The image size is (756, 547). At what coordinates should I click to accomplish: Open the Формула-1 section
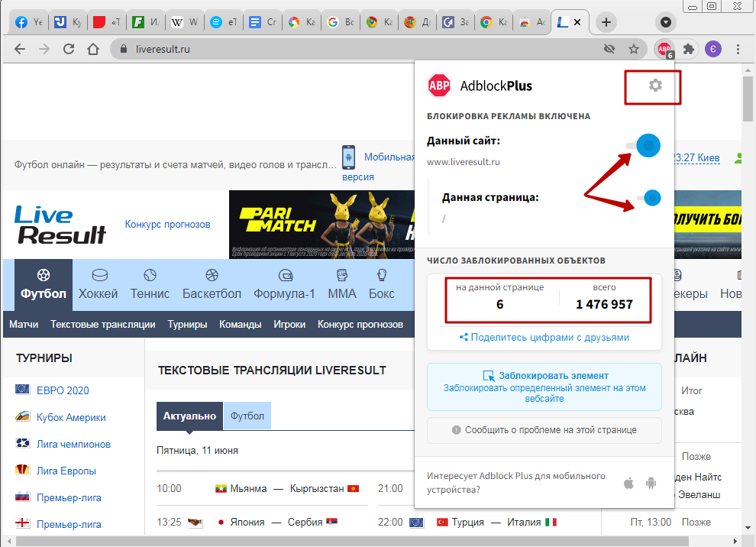(285, 285)
